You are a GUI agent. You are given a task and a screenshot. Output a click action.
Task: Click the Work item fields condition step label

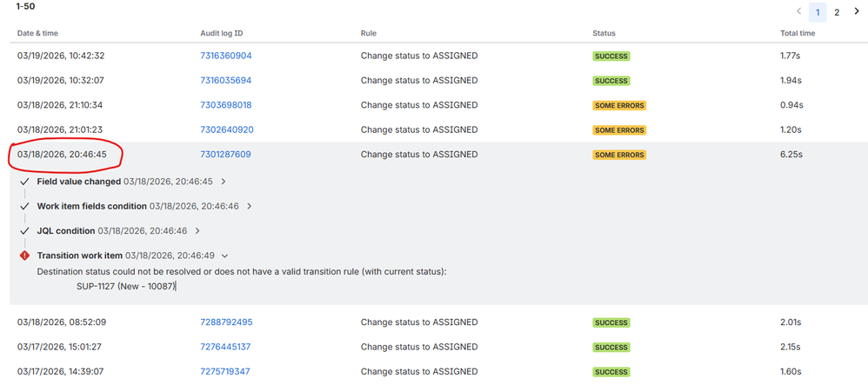pos(92,206)
